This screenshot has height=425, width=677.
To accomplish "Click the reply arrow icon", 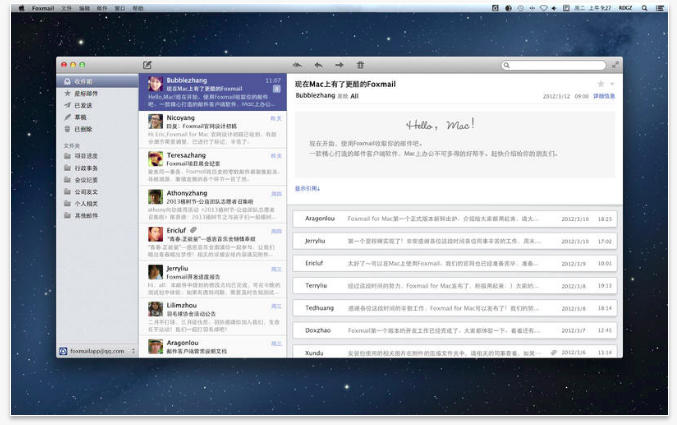I will pyautogui.click(x=318, y=65).
